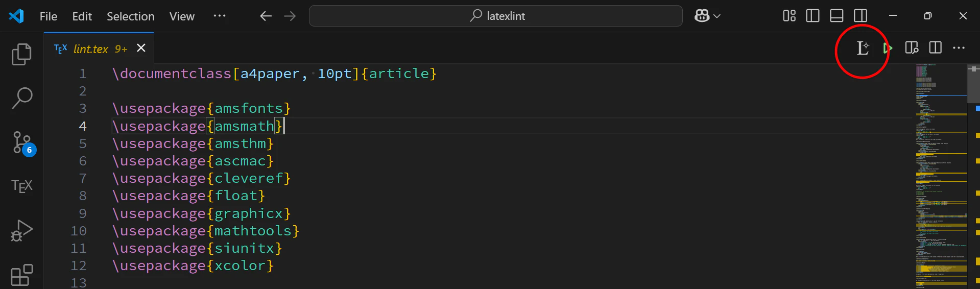Viewport: 980px width, 289px height.
Task: Click on the ascmac package line
Action: click(193, 161)
